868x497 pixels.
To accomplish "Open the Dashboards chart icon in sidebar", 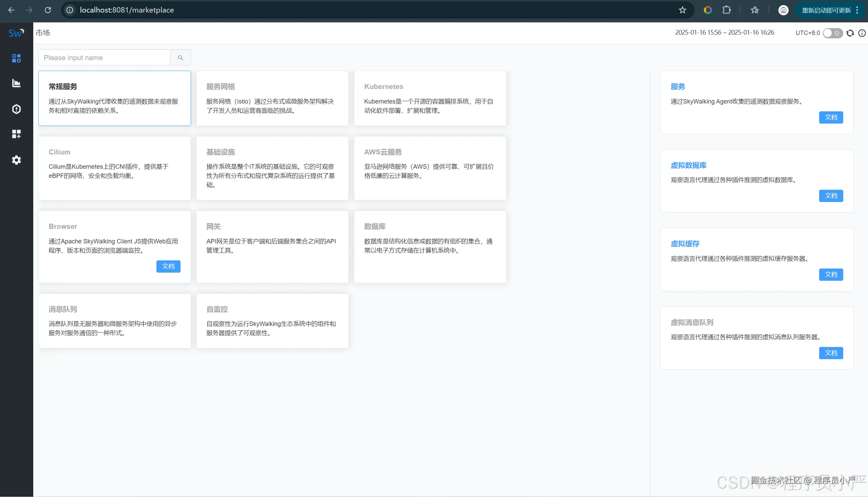I will point(16,83).
